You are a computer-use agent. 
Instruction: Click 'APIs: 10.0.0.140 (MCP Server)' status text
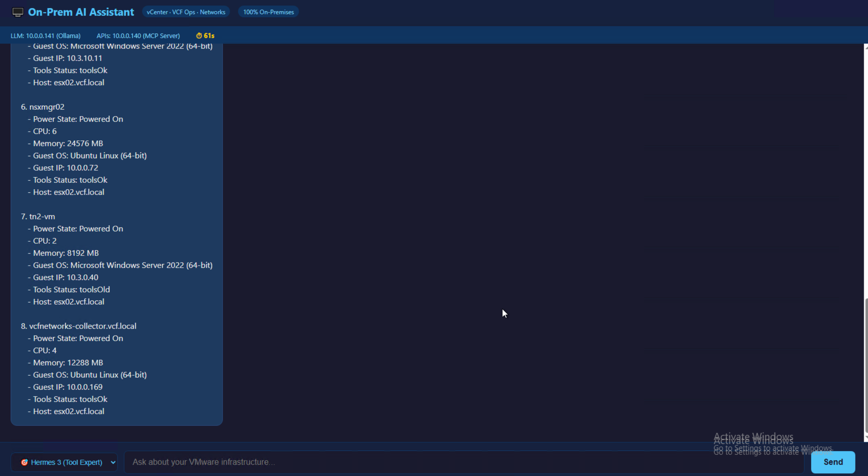tap(138, 36)
